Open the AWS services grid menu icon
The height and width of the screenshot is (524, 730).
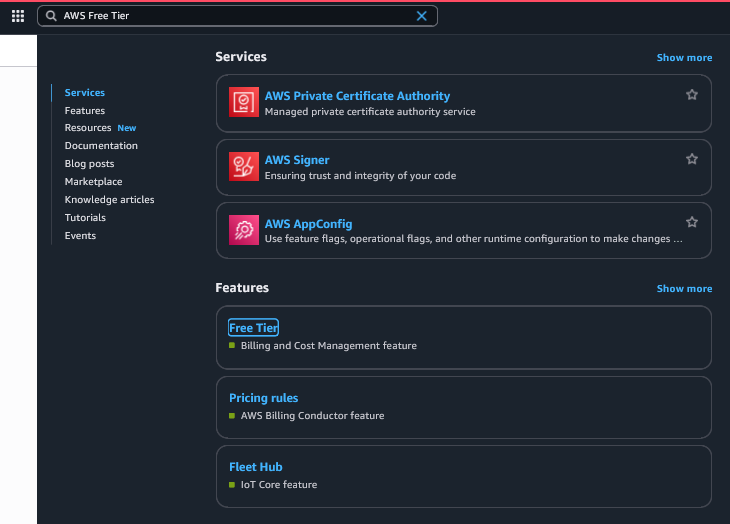(18, 16)
